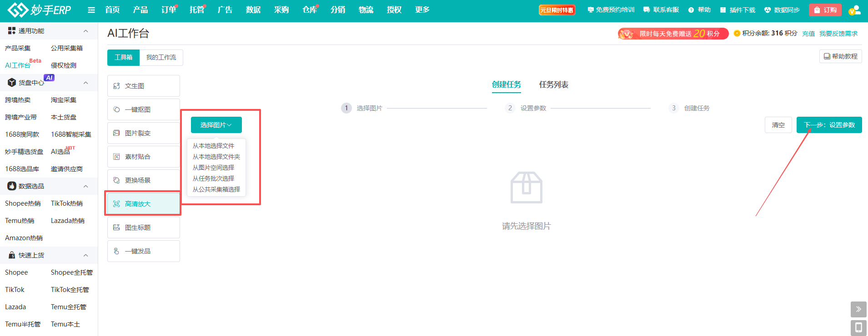868x336 pixels.
Task: Click the user avatar icon
Action: coord(854,10)
